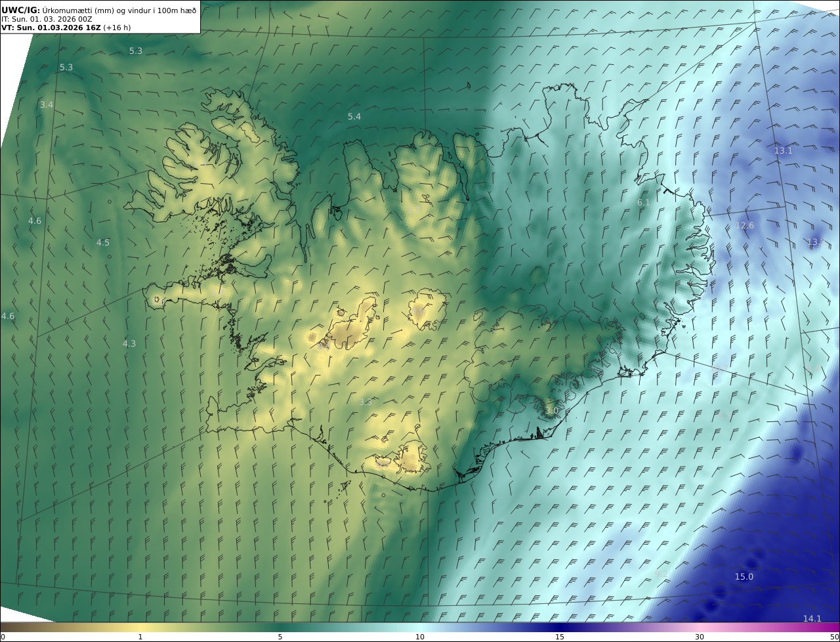Click the 15.0 value in dark blue area
The width and height of the screenshot is (840, 642).
[744, 576]
